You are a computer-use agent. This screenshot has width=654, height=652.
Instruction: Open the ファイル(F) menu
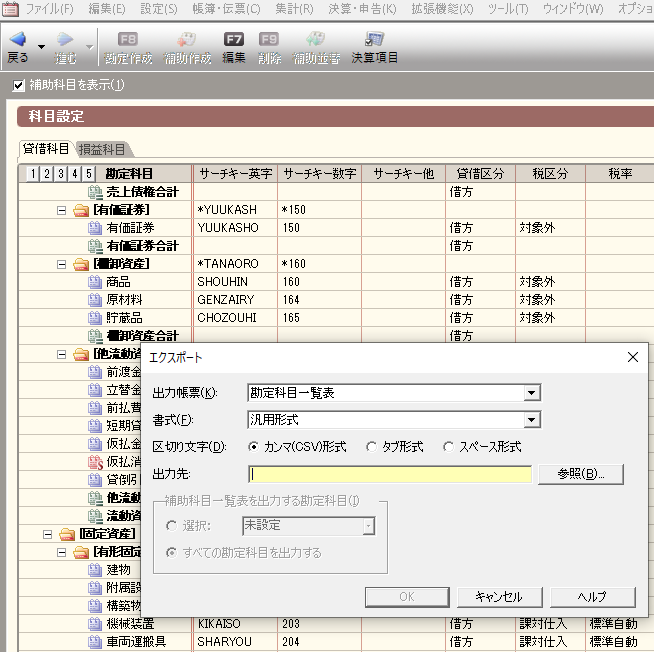[50, 8]
